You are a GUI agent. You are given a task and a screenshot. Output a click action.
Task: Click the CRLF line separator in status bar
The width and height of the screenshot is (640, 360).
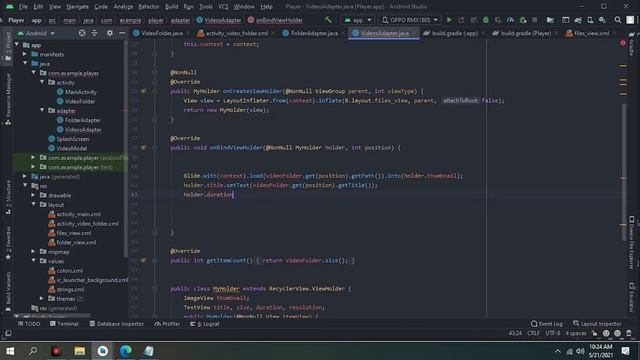(x=533, y=333)
